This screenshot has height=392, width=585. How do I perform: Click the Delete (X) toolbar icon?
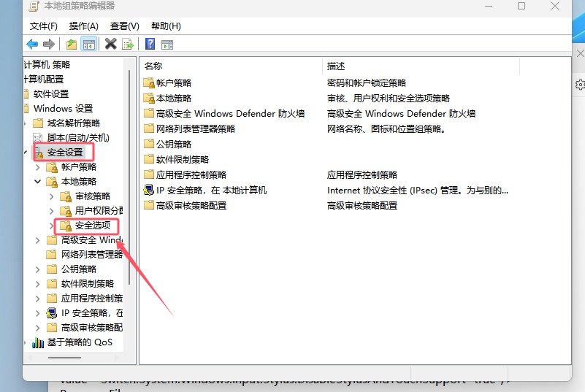pos(111,44)
